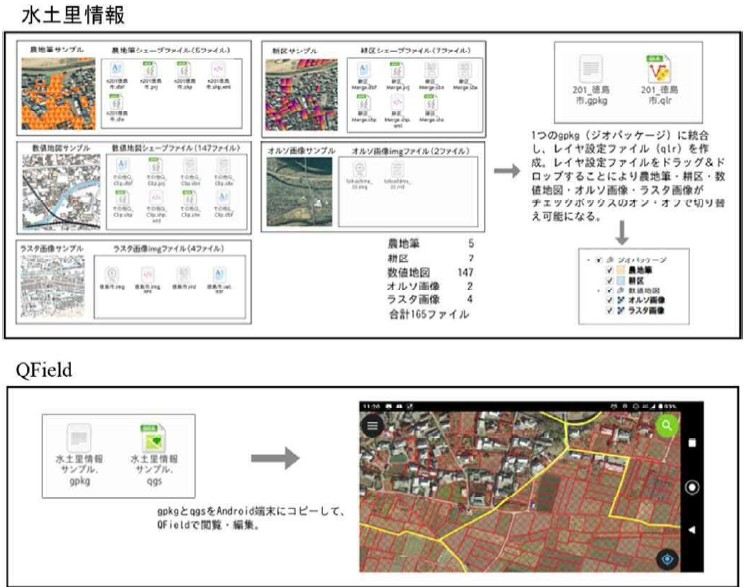Click the 数値地図 count value 147
The image size is (750, 587).
click(x=465, y=273)
